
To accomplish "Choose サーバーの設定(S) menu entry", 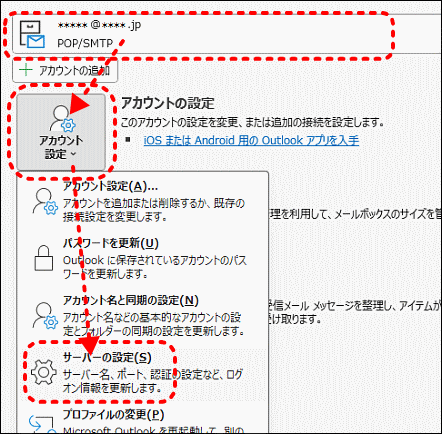I will 142,373.
